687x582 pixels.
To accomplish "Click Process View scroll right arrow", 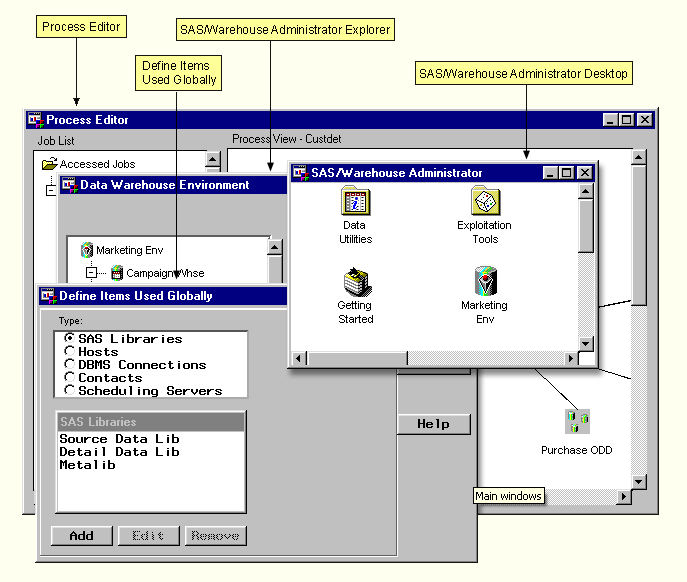I will pyautogui.click(x=624, y=497).
